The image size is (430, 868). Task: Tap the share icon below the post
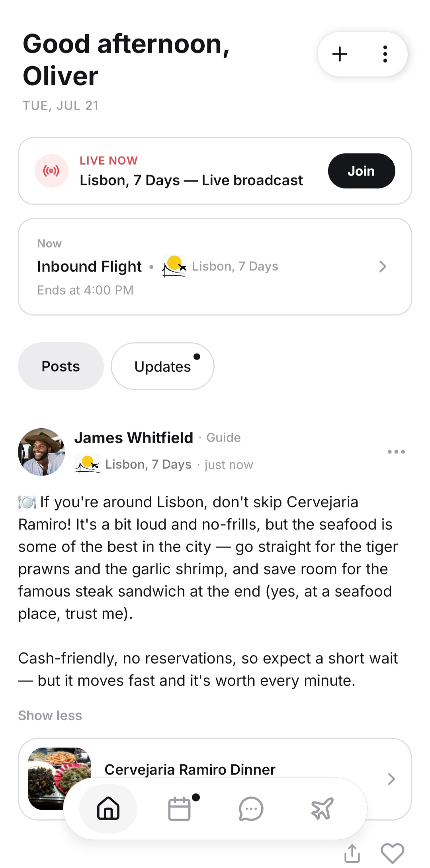(x=352, y=854)
